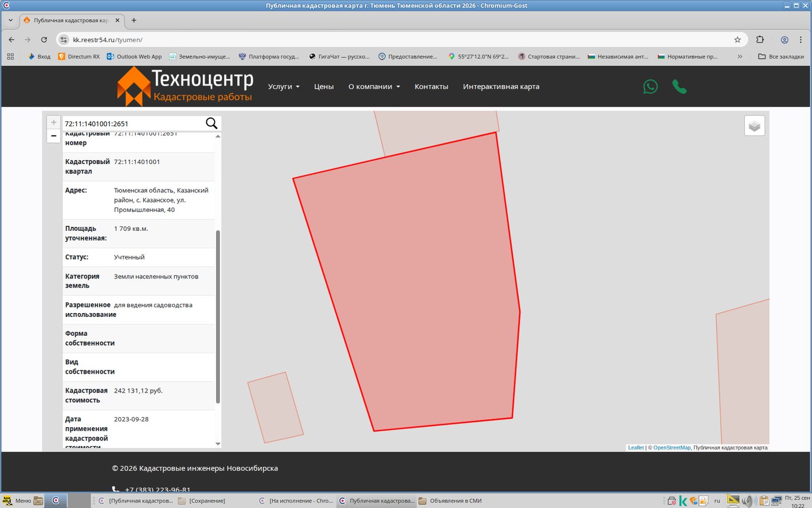Open browser extensions puzzle icon
The height and width of the screenshot is (508, 812).
[760, 40]
